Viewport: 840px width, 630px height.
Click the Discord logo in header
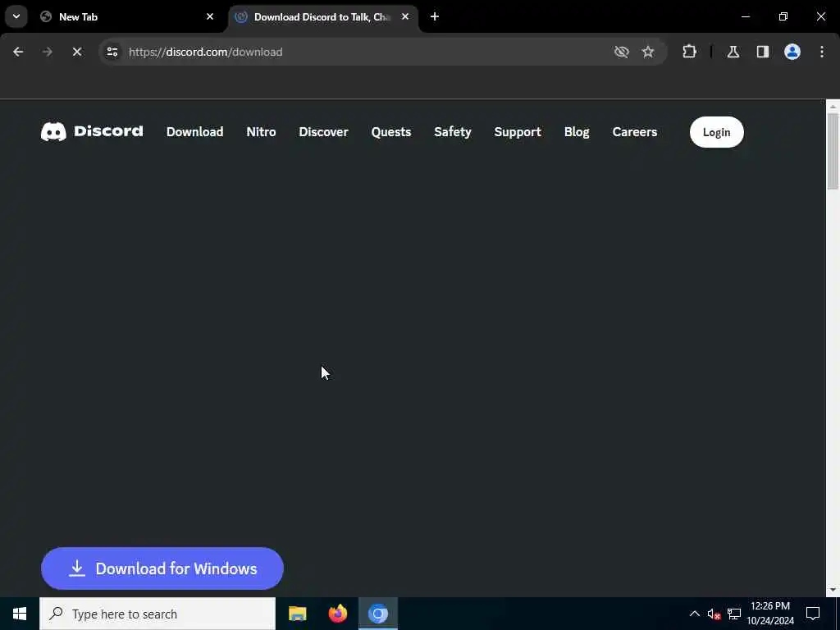pos(92,132)
